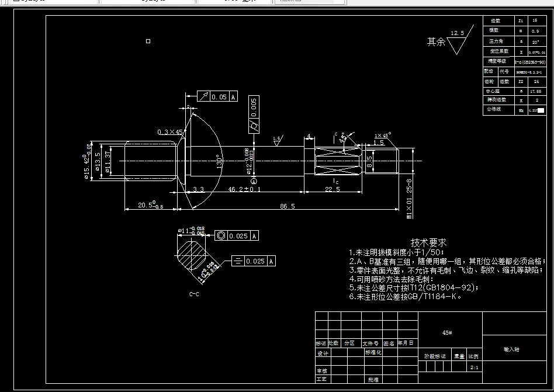The image size is (554, 392).
Task: Click the ø13.5 diameter dimension
Action: click(x=98, y=161)
